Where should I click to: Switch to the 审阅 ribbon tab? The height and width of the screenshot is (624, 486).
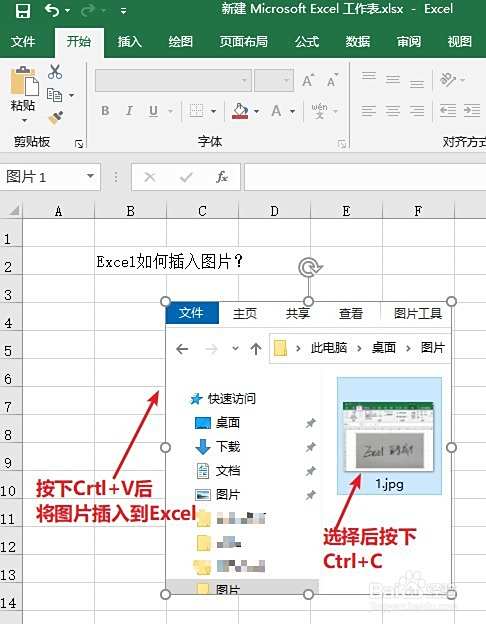click(409, 41)
